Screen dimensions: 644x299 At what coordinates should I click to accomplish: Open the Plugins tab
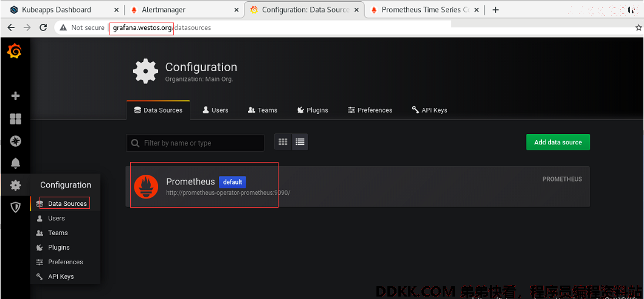313,110
